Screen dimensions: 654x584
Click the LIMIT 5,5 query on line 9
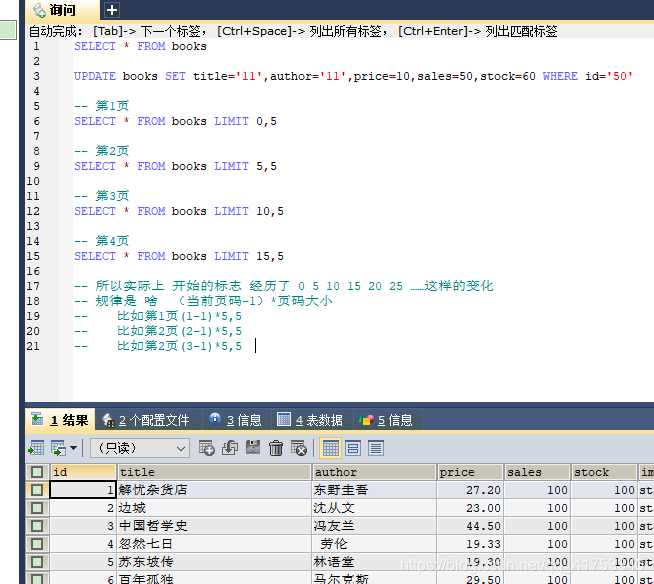(x=175, y=166)
